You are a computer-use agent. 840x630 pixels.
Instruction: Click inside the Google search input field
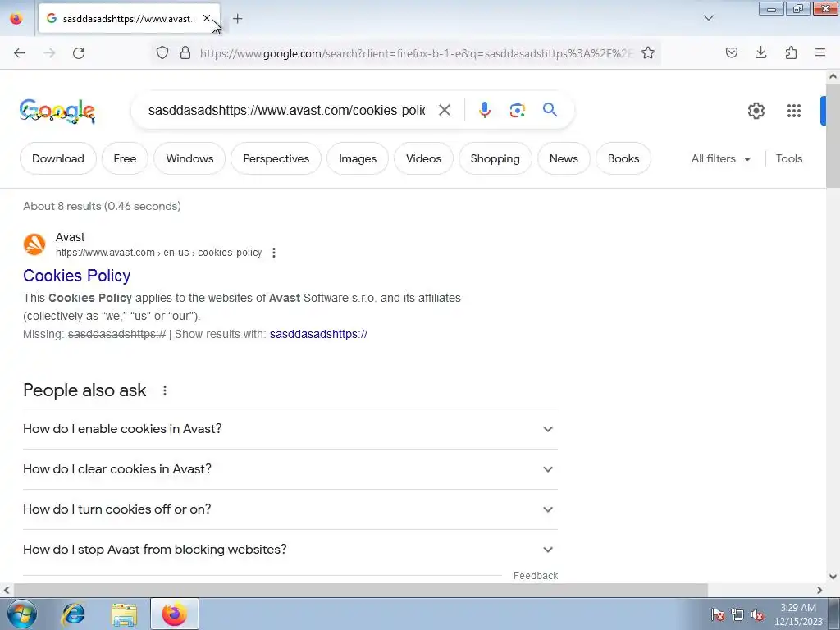coord(286,111)
